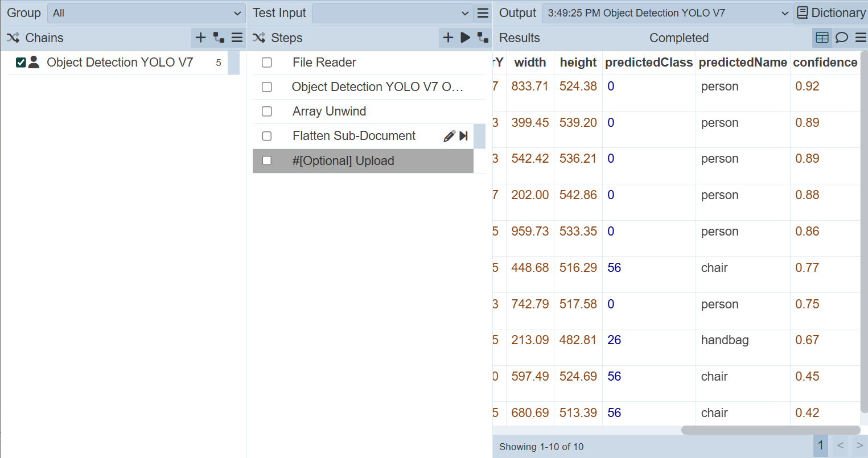Expand the Test Input dropdown

coord(392,13)
